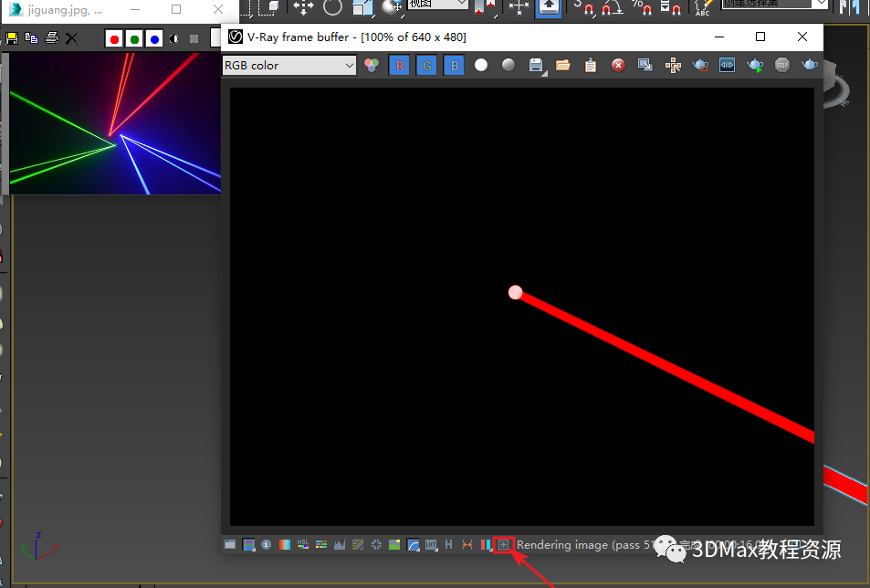This screenshot has height=588, width=870.
Task: Click the save image floppy disk icon
Action: 536,66
